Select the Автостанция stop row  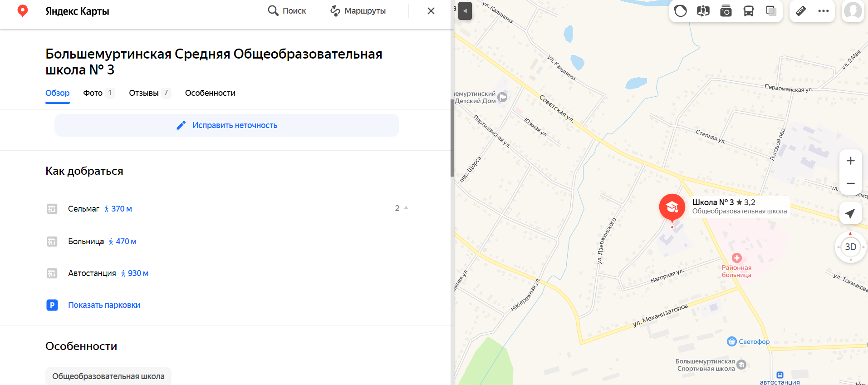coord(227,273)
